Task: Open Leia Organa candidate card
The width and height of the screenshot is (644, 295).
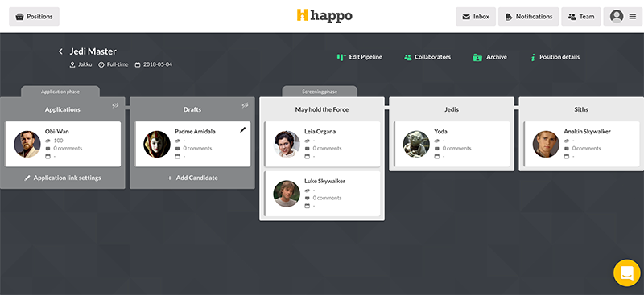Action: tap(322, 144)
